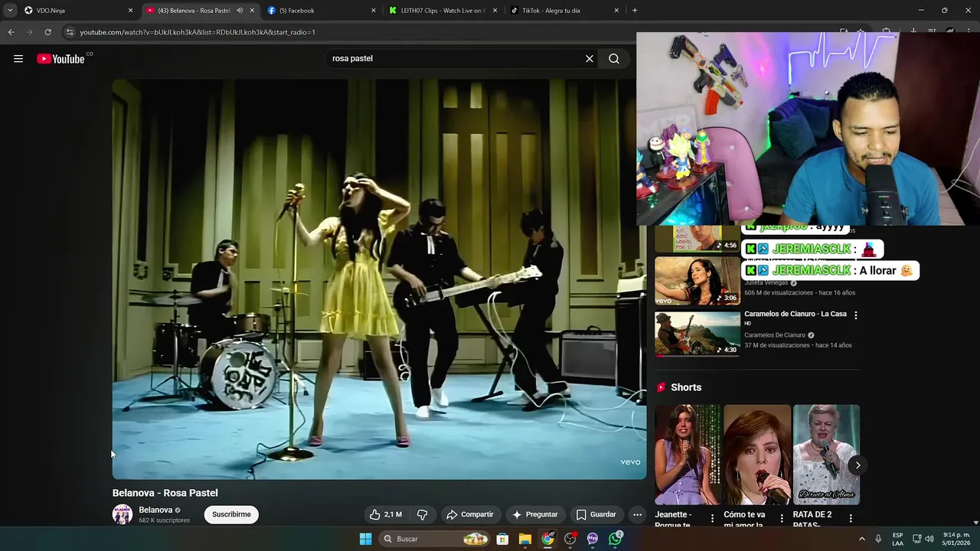Screen dimensions: 980x551
Task: Show hidden system tray icons
Action: pyautogui.click(x=862, y=539)
